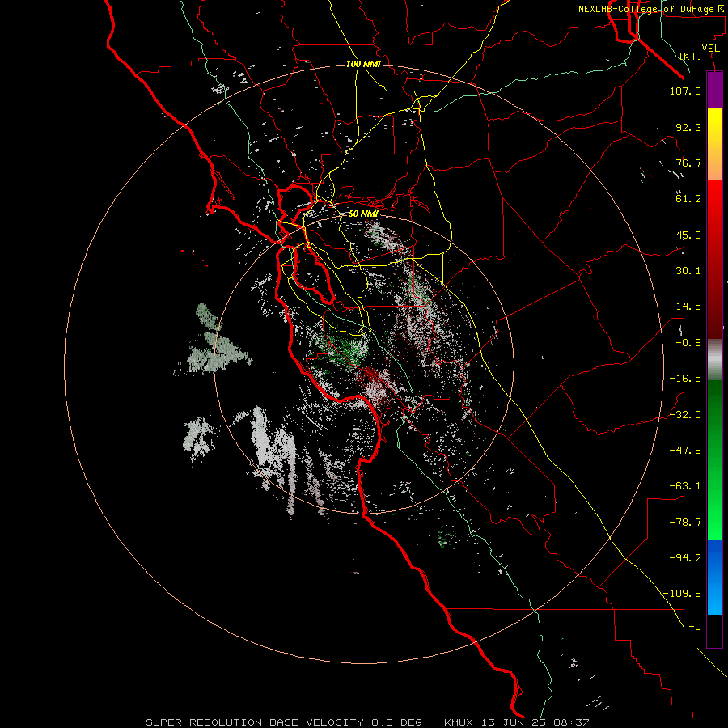Click the 61.2 legend value

[688, 199]
